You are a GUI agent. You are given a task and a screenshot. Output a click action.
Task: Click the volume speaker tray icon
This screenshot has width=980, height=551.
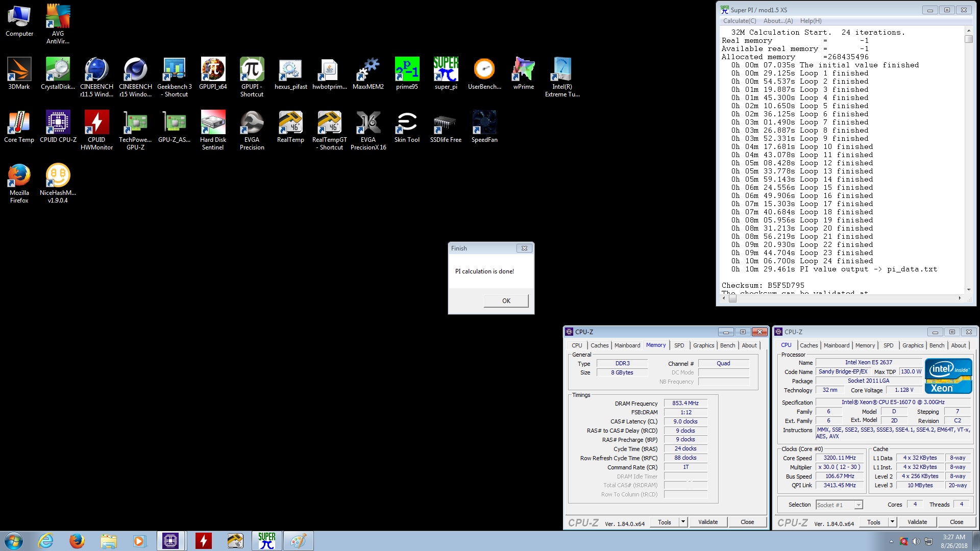click(x=916, y=541)
